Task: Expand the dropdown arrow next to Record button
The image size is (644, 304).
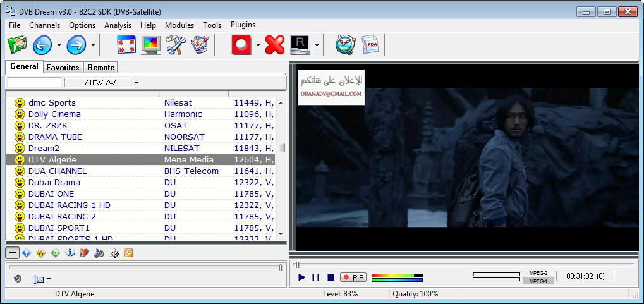Action: point(258,44)
